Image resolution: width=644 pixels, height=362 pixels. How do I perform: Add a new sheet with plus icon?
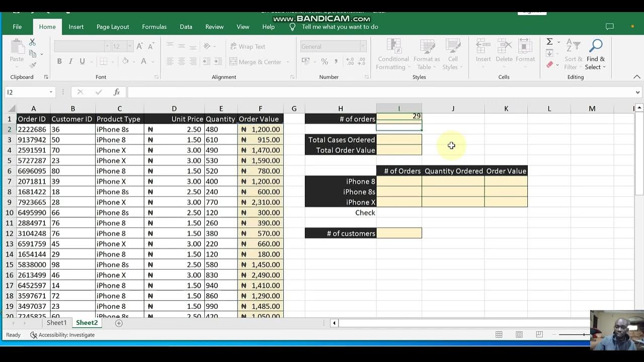pos(119,323)
